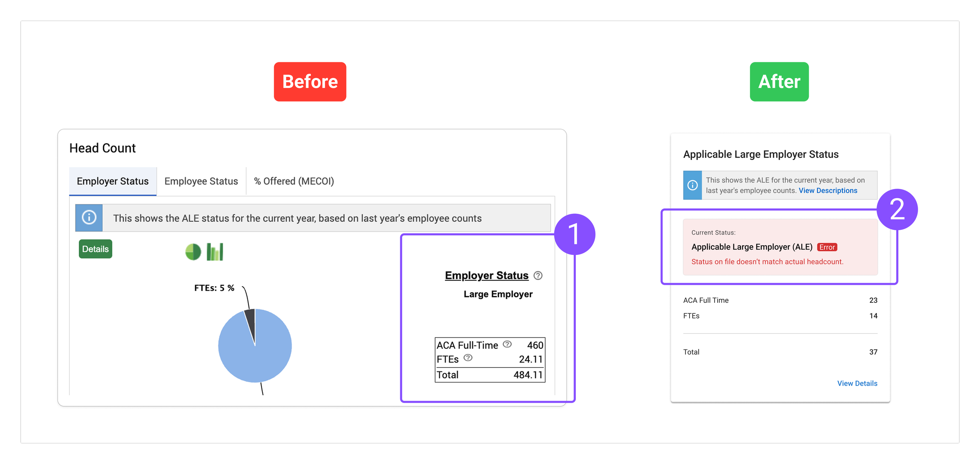Switch to bar chart view icon
The height and width of the screenshot is (464, 980).
(215, 252)
